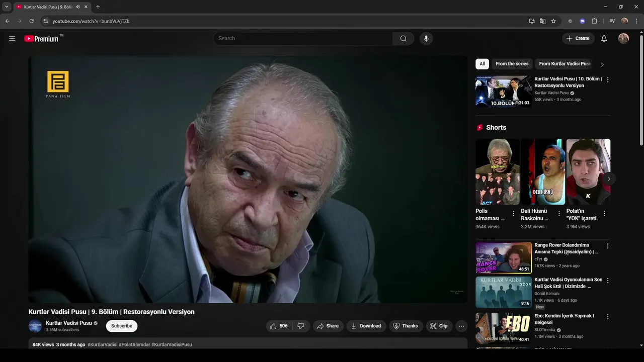Open Chrome three-dot menu
This screenshot has height=362, width=644.
(636, 21)
